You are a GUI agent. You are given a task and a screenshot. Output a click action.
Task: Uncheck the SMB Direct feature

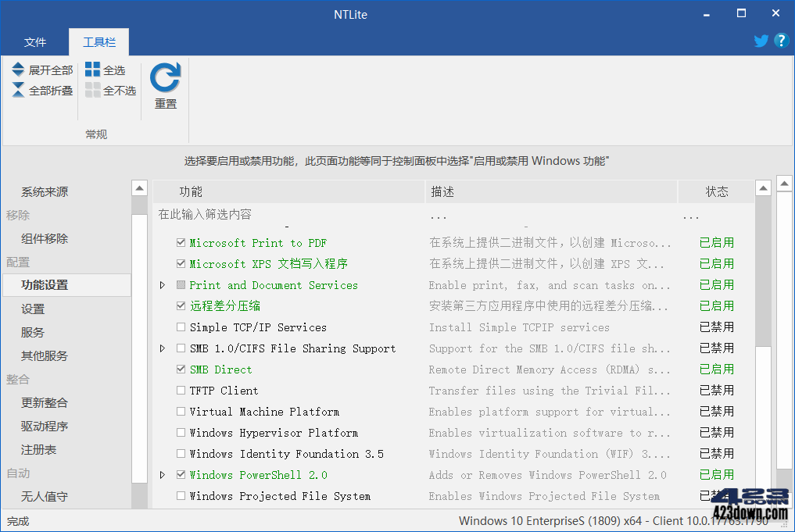(181, 370)
